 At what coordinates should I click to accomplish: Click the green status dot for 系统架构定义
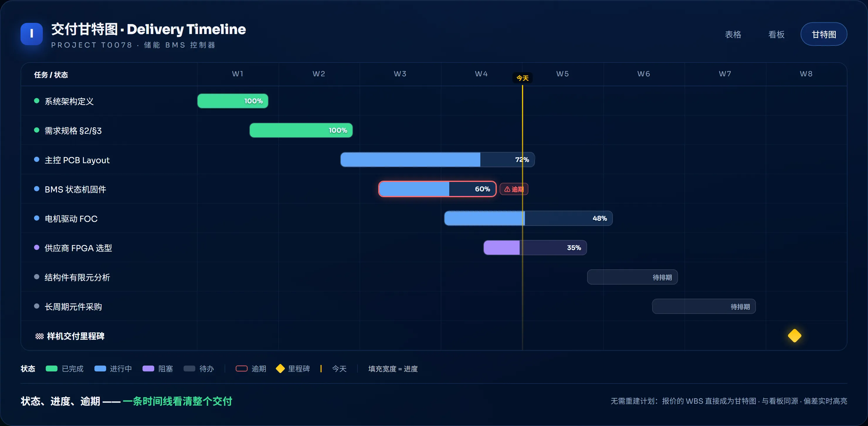coord(37,101)
